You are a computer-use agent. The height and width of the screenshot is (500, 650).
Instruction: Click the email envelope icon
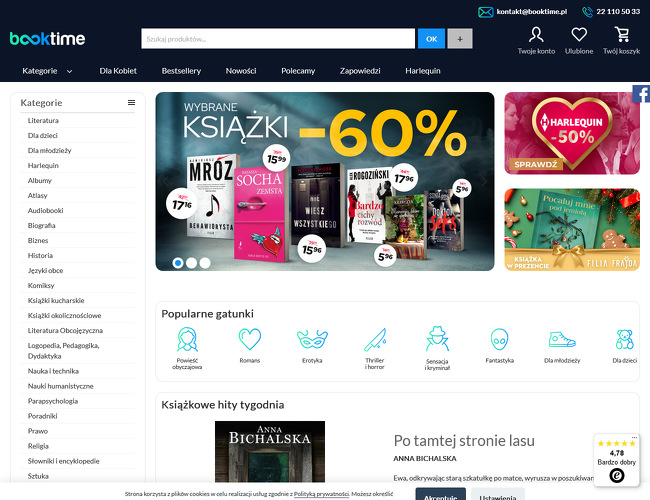(485, 12)
